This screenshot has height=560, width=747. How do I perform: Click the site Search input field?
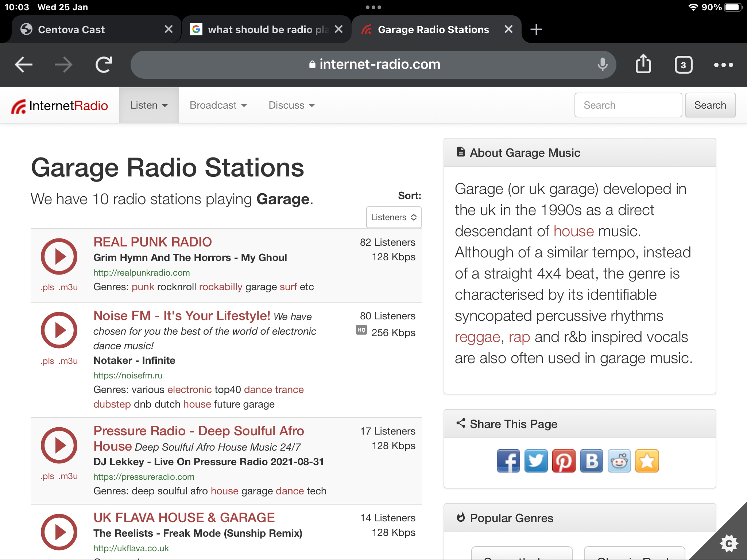pyautogui.click(x=628, y=105)
